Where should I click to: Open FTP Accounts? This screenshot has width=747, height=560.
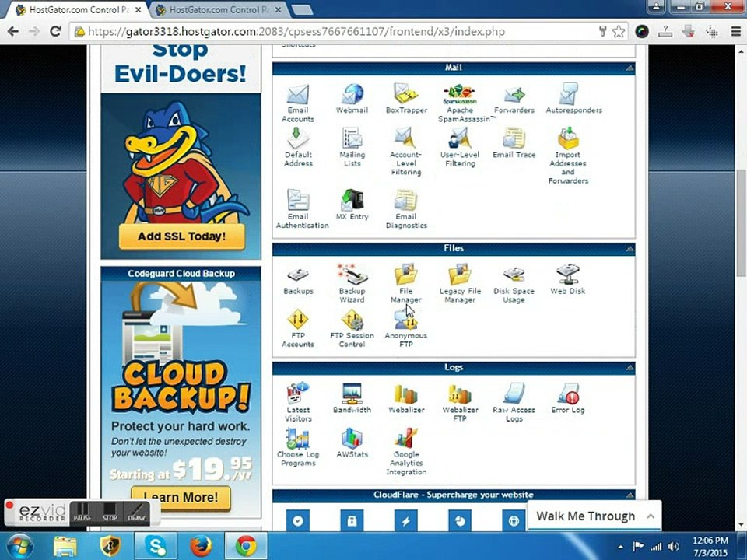point(298,328)
